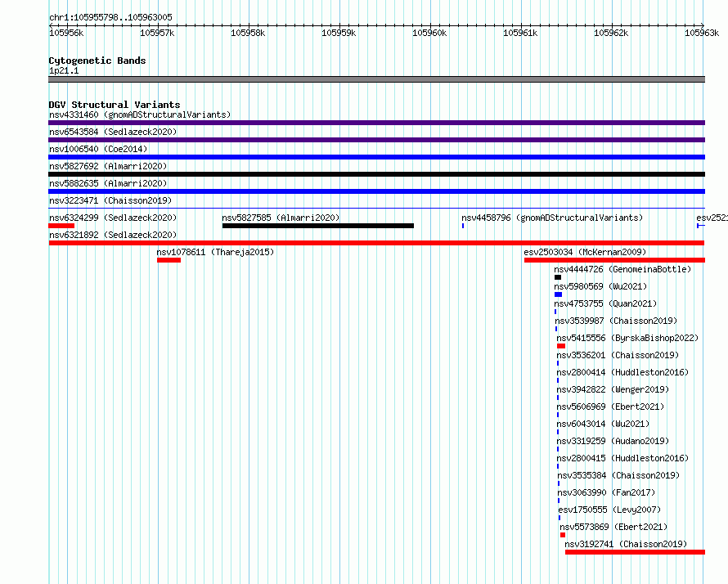Select the black nsv5827585 Almarri2020 bar
Screen dimensions: 728x584
coord(318,226)
